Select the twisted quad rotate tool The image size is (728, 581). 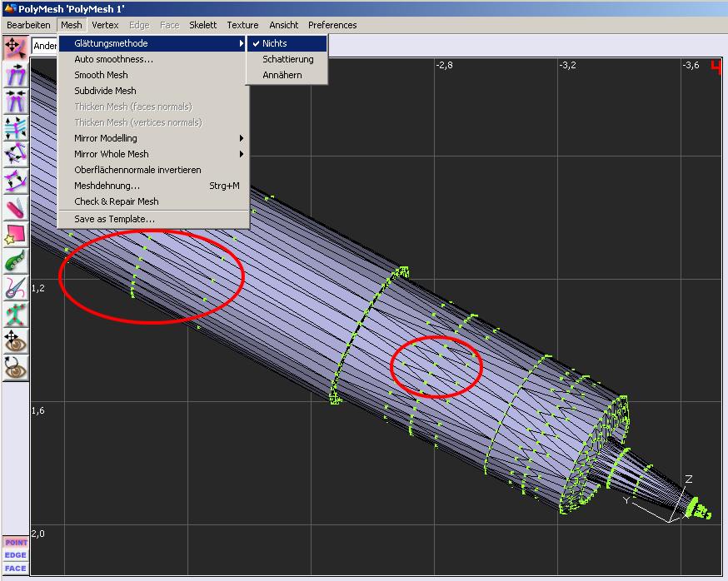click(x=15, y=181)
